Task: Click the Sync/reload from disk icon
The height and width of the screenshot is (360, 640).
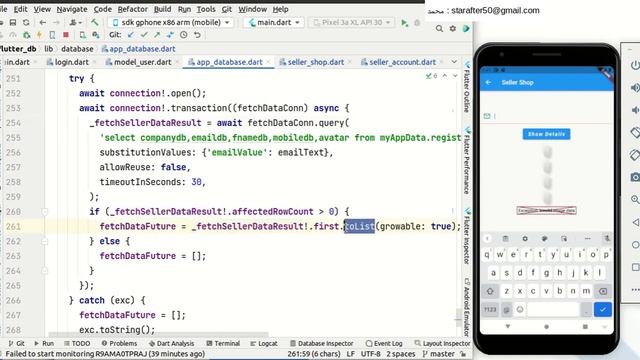Action: tap(26, 22)
